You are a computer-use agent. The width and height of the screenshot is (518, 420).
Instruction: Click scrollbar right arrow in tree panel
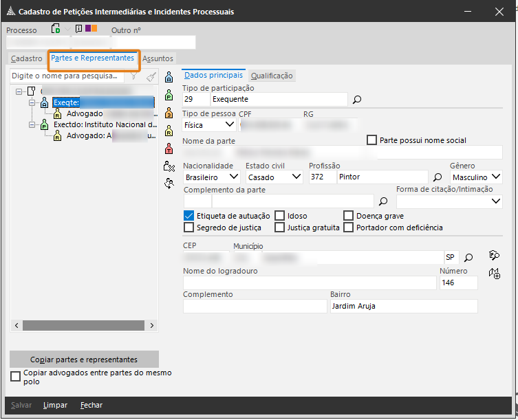pos(151,326)
